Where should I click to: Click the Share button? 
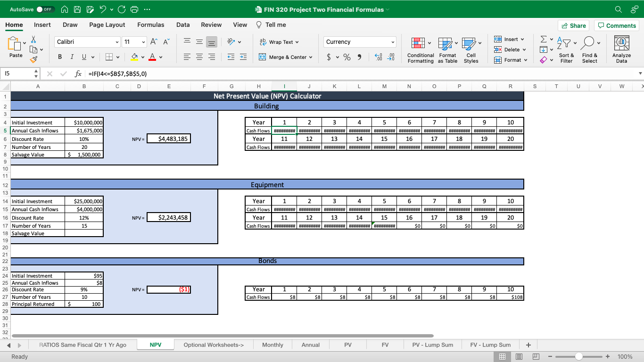573,25
